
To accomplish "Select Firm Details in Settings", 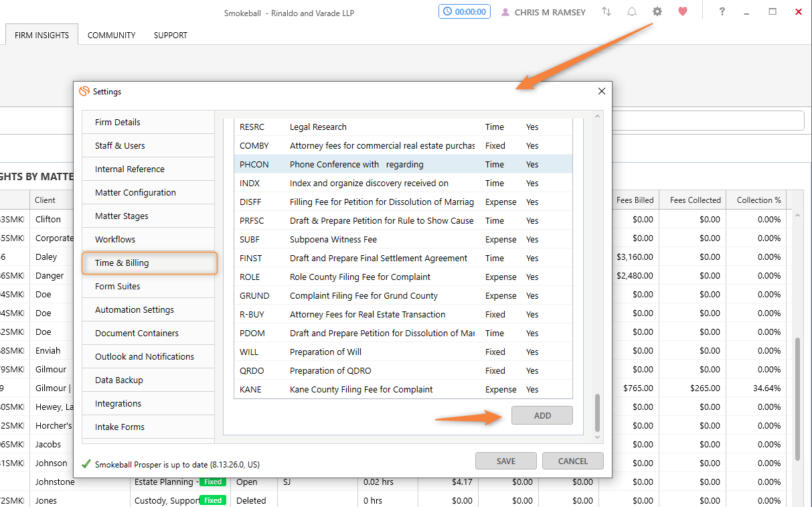I will click(148, 122).
